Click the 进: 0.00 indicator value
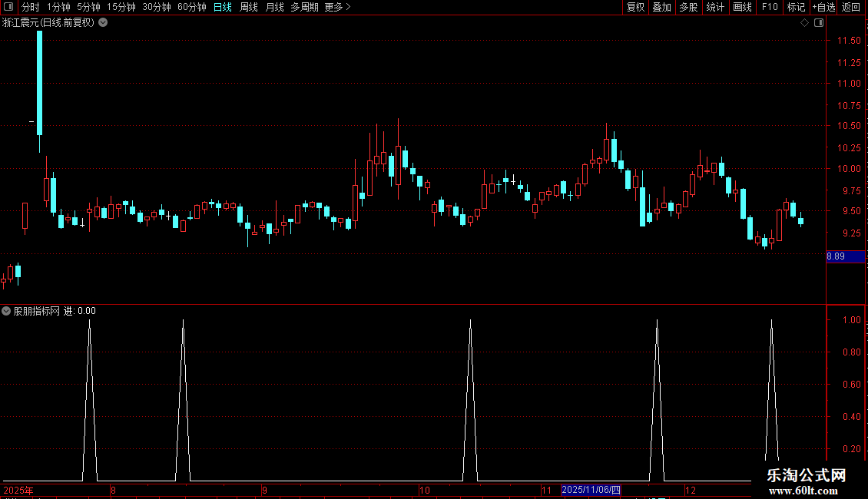This screenshot has height=499, width=868. [80, 311]
